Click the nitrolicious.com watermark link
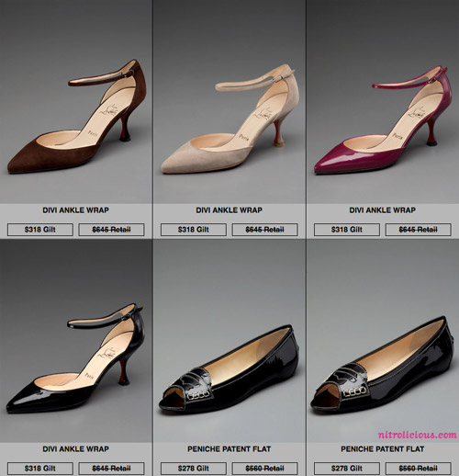Viewport: 459px width, 476px height. [418, 435]
